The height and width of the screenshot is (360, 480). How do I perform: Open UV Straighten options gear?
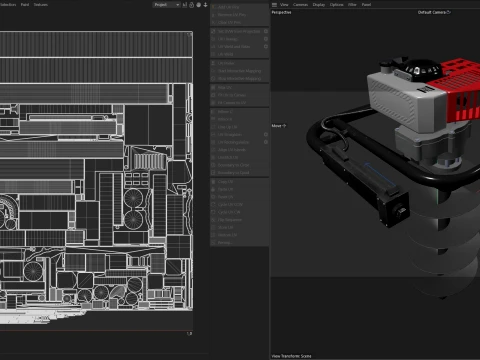tap(266, 135)
